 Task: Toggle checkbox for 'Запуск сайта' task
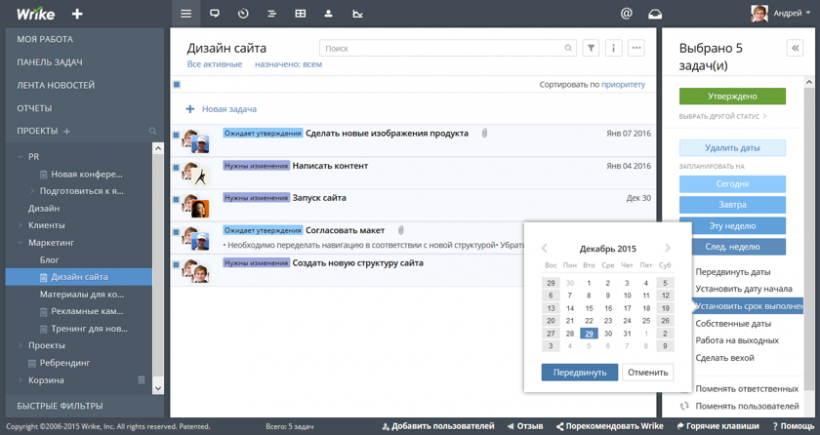coord(177,200)
